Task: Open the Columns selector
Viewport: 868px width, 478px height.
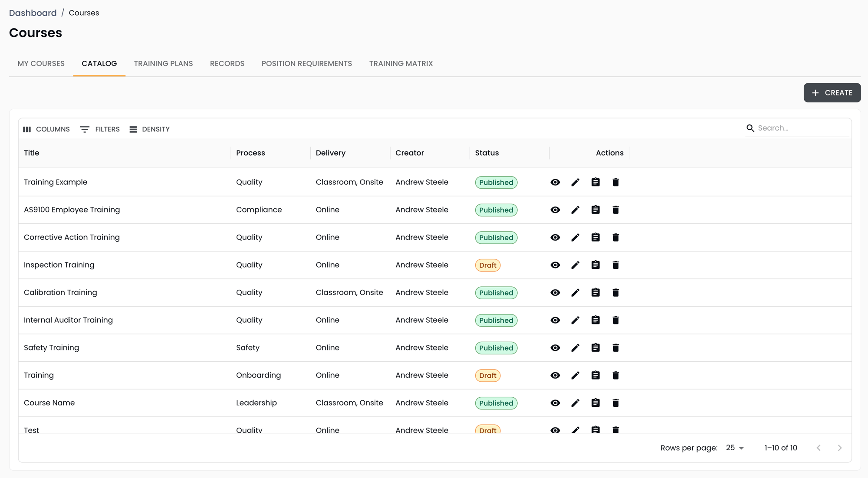Action: [46, 129]
